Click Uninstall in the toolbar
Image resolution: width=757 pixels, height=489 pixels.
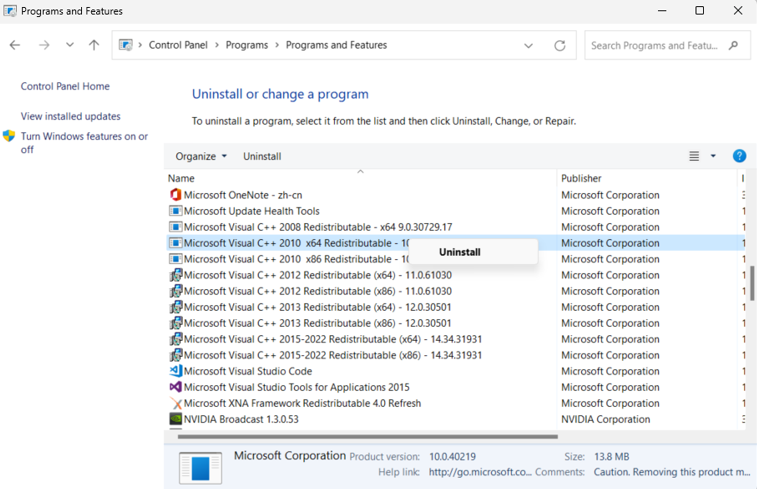262,156
